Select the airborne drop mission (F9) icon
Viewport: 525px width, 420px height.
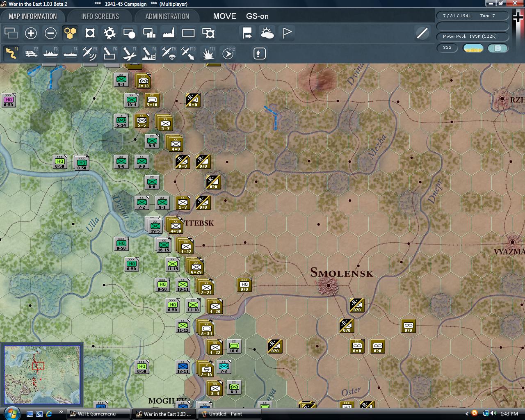[168, 53]
